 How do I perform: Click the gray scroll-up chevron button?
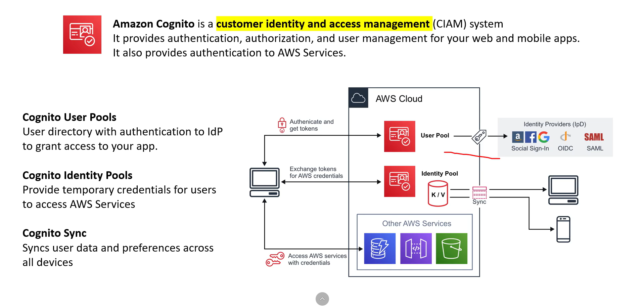[x=322, y=299]
